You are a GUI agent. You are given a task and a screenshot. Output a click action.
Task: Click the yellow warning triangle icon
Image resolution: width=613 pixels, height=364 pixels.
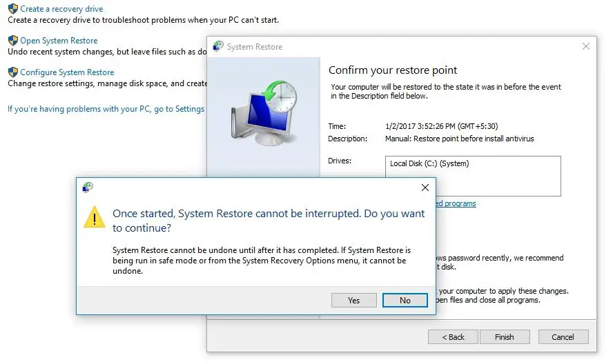click(95, 217)
